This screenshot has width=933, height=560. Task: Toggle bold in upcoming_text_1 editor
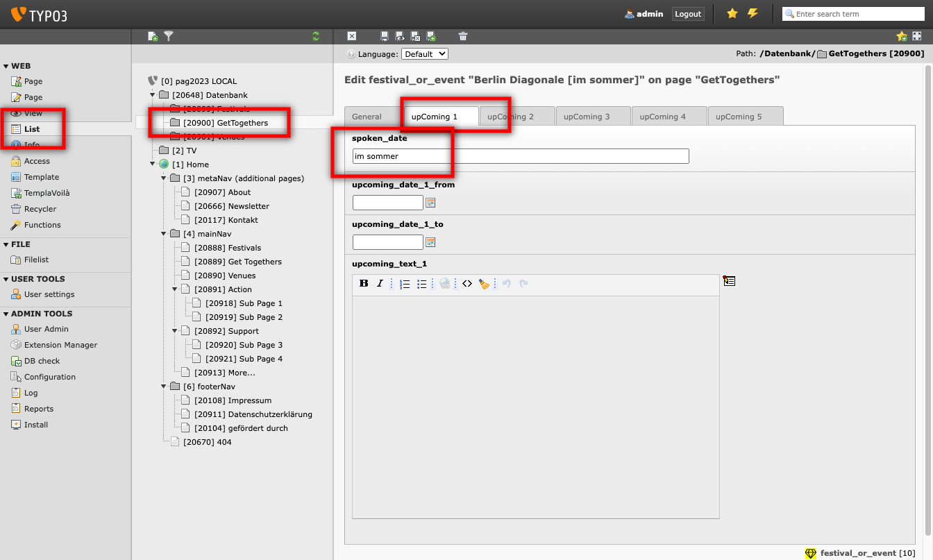pyautogui.click(x=364, y=283)
